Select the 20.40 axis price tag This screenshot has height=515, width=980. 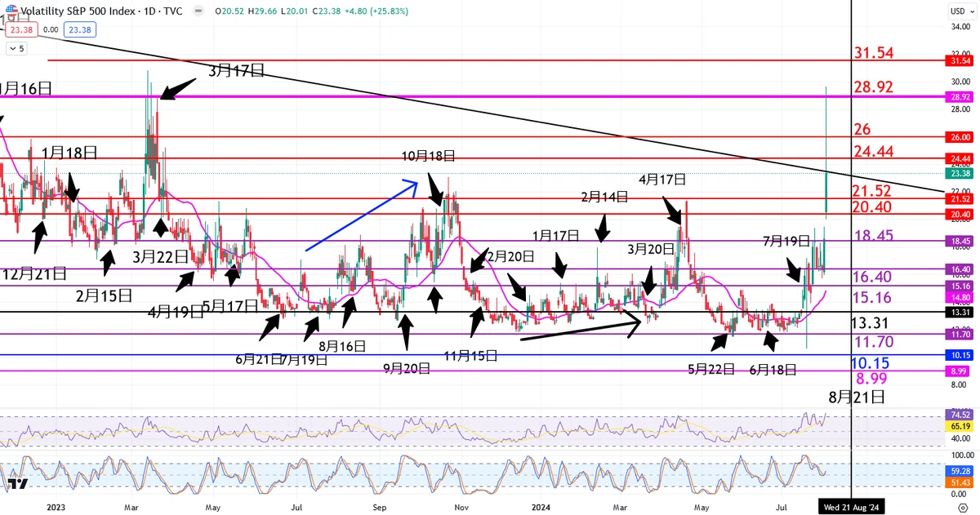960,214
